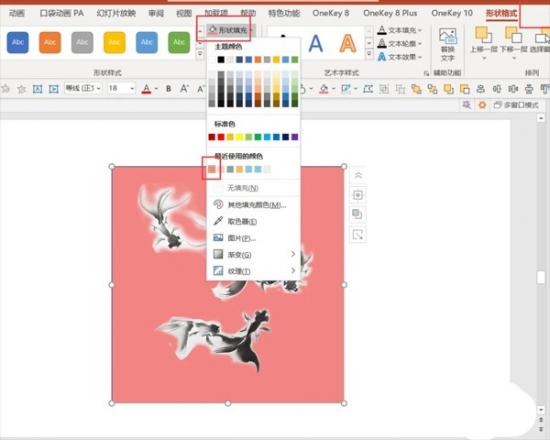Screen dimensions: 550x440
Task: Click the font color A icon
Action: pyautogui.click(x=146, y=89)
